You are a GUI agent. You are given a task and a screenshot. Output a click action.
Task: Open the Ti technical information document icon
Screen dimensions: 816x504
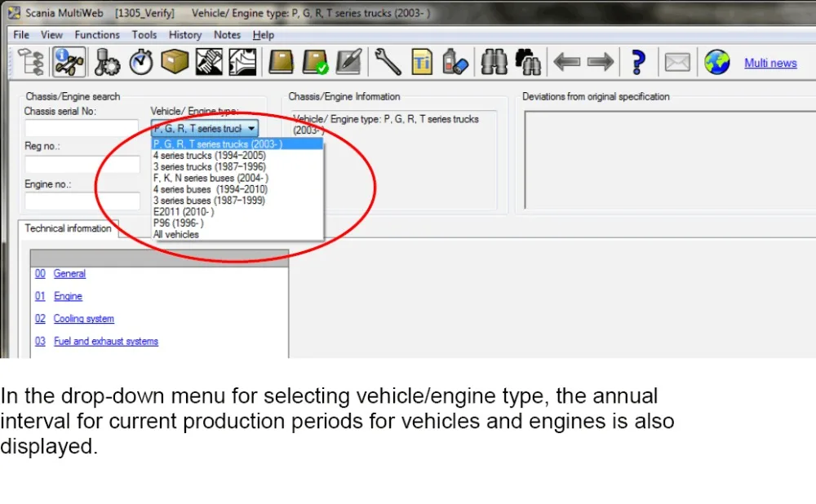[x=422, y=63]
